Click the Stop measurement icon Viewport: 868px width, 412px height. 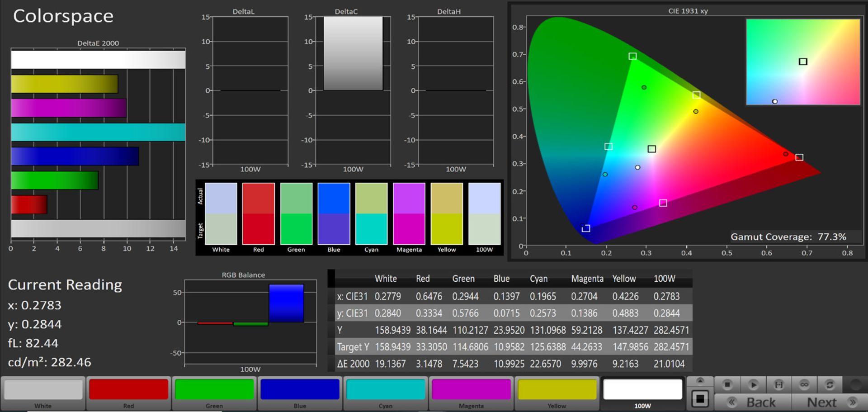(727, 384)
